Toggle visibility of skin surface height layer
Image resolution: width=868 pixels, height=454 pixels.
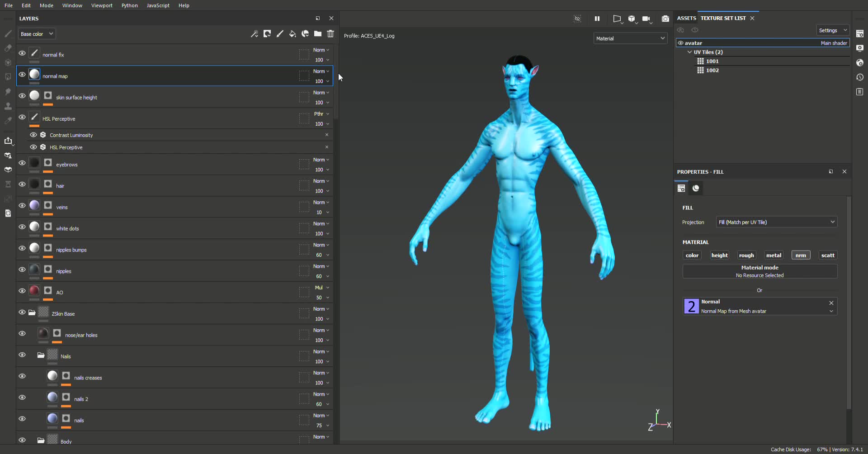tap(22, 95)
